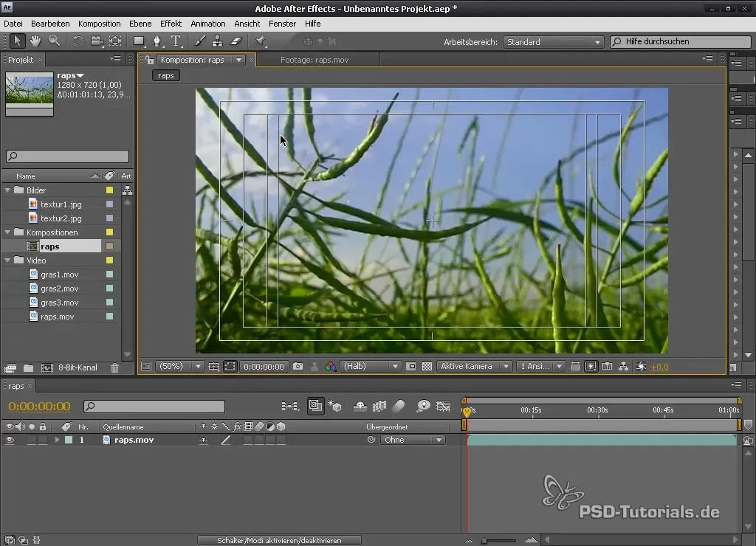Screen dimensions: 756x546
Task: Toggle frame blending for timeline
Action: 379,407
